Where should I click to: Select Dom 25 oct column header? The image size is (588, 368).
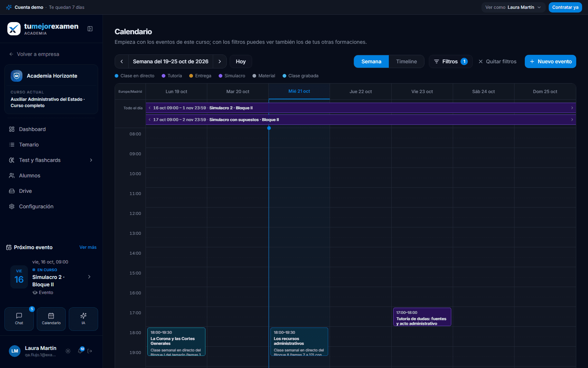pos(545,92)
